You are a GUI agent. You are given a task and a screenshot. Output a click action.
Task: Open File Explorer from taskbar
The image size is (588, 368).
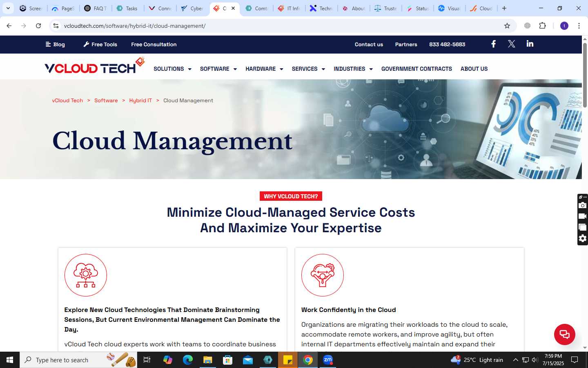click(x=207, y=360)
